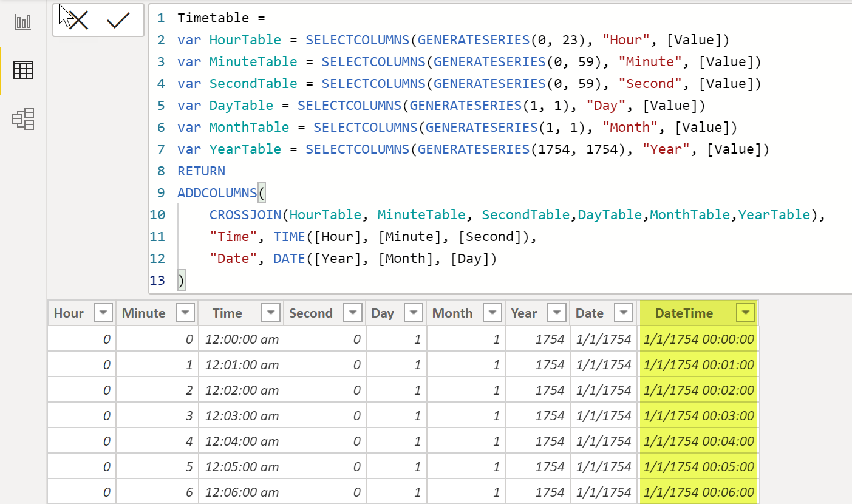Open the Minute column filter dropdown
This screenshot has height=504, width=852.
coord(185,313)
